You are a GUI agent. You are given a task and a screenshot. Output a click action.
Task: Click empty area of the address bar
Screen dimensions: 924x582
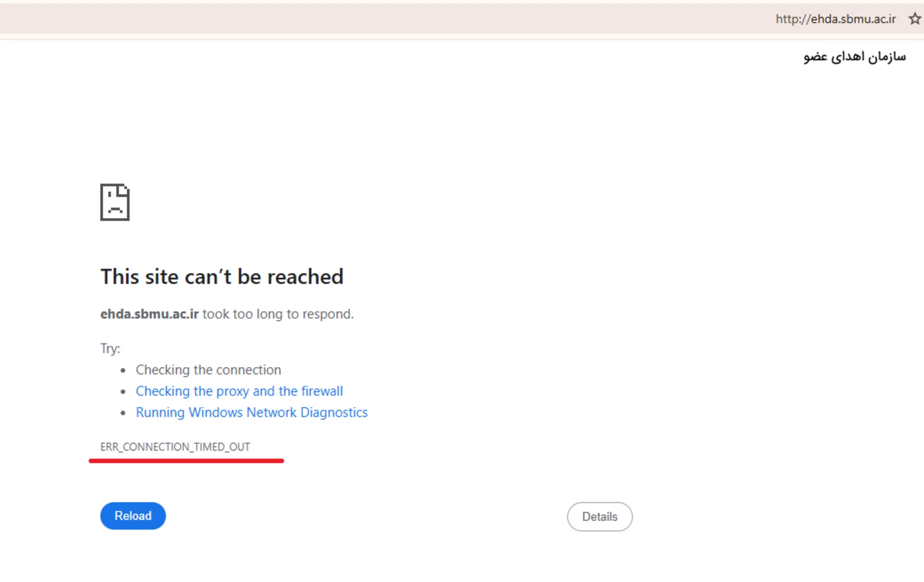click(x=385, y=19)
